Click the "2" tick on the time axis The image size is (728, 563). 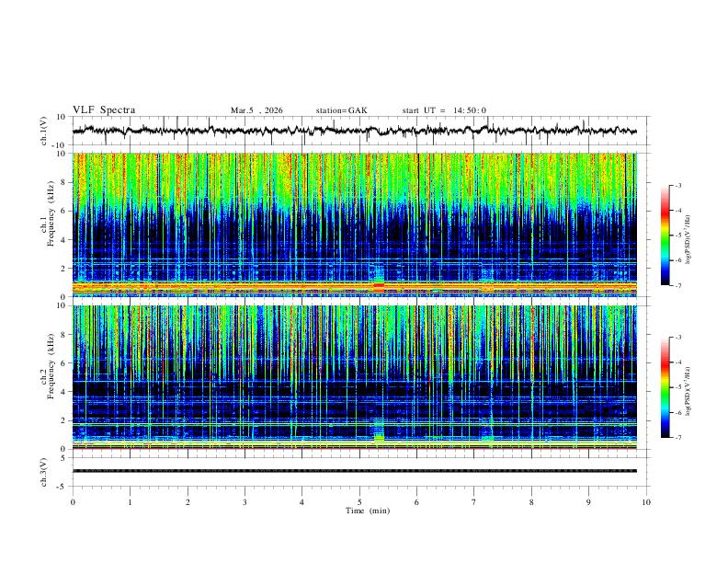click(x=188, y=502)
